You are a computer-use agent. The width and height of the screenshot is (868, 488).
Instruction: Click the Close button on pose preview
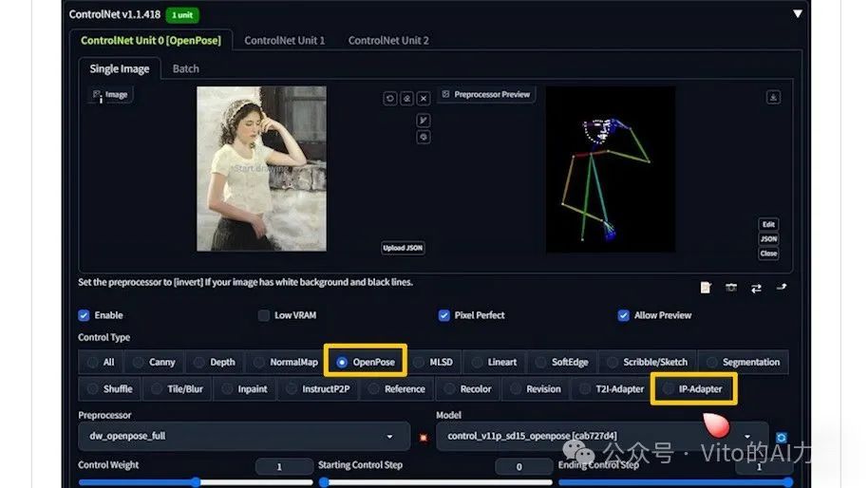click(x=768, y=253)
